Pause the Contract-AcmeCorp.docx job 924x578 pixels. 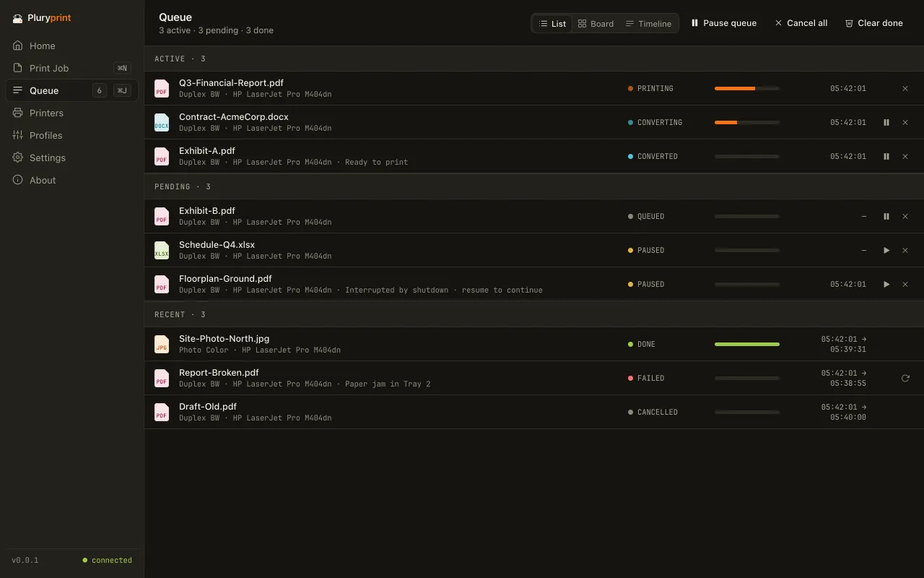point(886,122)
